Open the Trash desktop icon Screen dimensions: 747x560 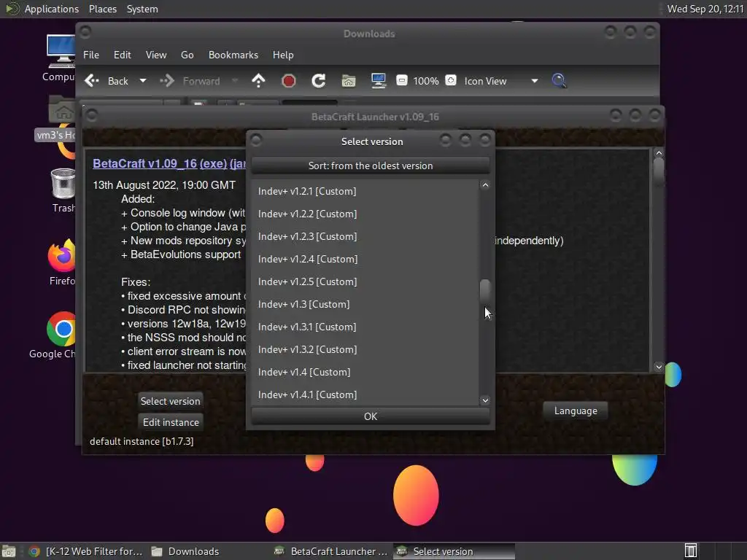pos(63,190)
